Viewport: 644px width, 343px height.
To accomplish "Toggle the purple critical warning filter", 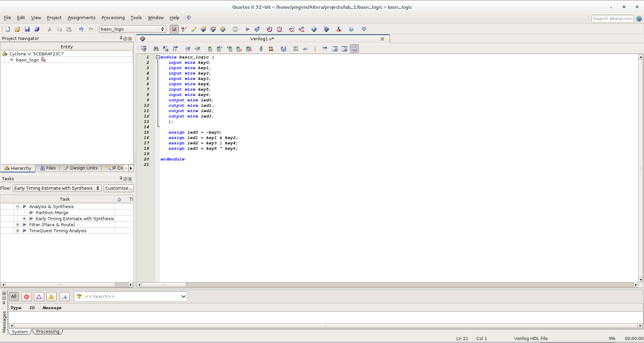I will tap(39, 296).
